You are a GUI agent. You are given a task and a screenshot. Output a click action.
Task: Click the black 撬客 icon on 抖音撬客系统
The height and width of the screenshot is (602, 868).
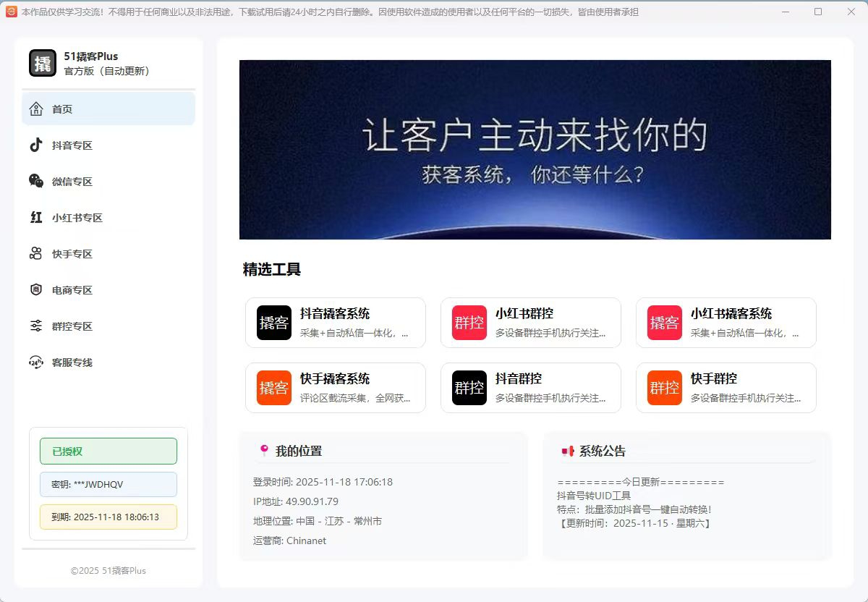273,323
